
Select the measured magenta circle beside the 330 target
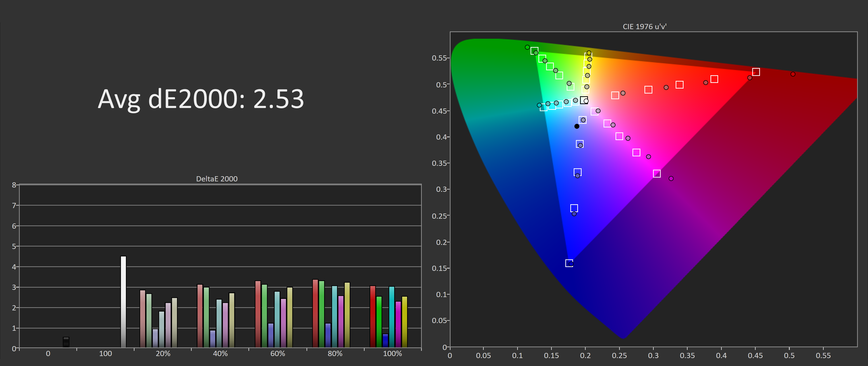pos(671,178)
